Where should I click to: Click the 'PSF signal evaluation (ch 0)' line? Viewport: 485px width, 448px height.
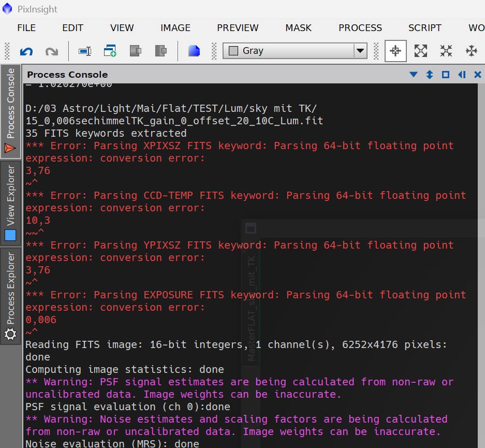click(x=128, y=407)
